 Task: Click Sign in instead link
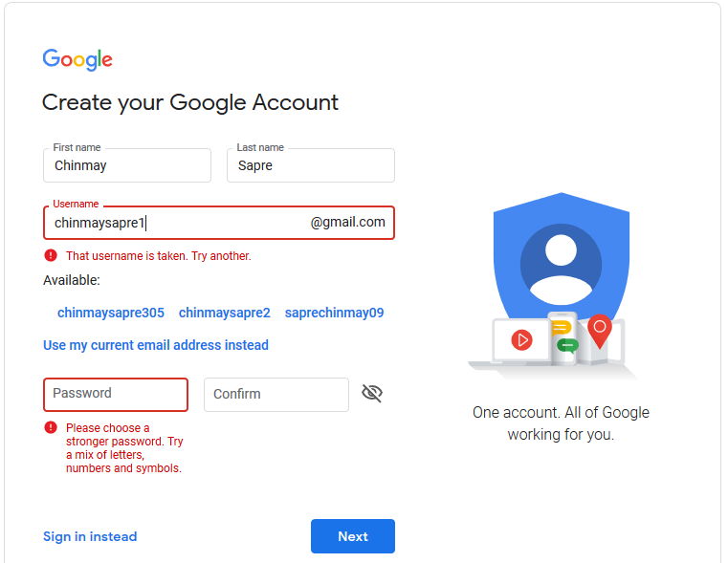[90, 536]
